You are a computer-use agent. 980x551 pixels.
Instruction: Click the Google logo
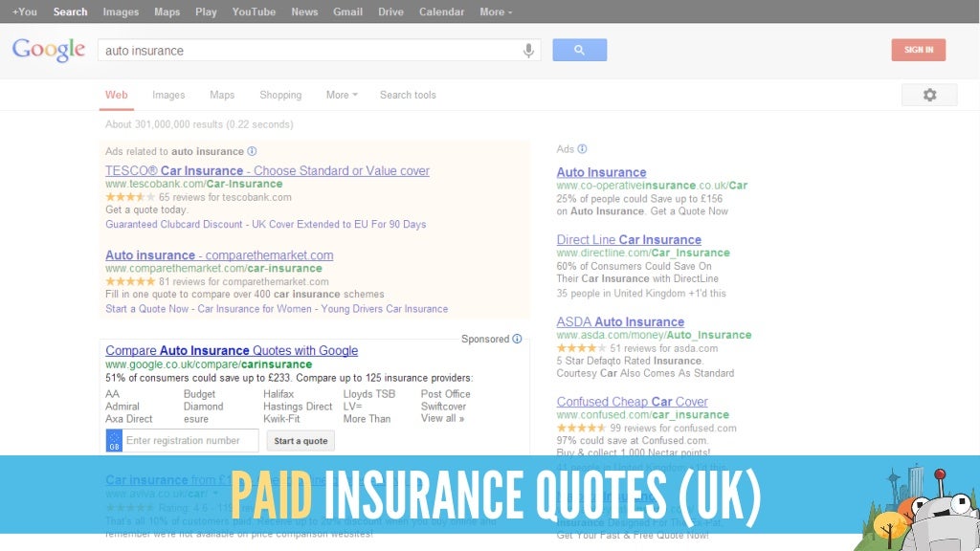(x=49, y=50)
